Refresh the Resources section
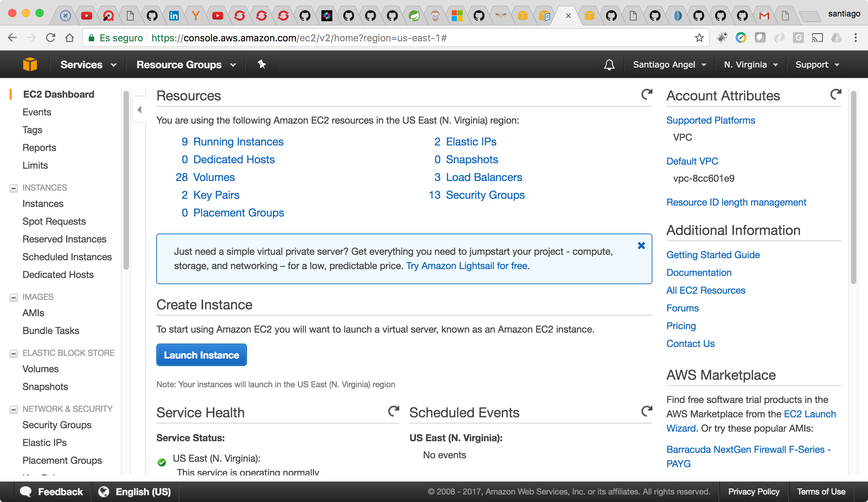 click(647, 94)
